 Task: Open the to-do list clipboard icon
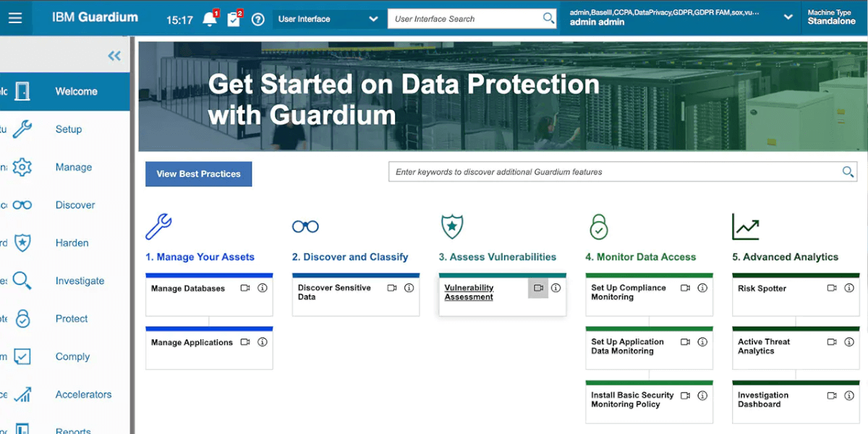pyautogui.click(x=234, y=18)
